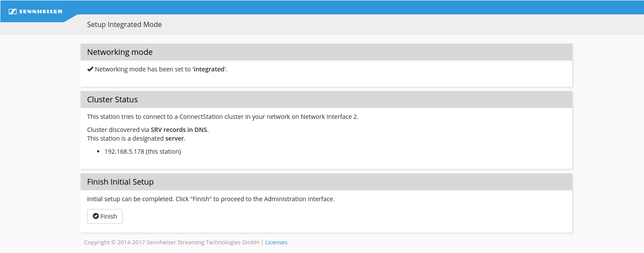Open the Licenses link in the footer

(276, 243)
